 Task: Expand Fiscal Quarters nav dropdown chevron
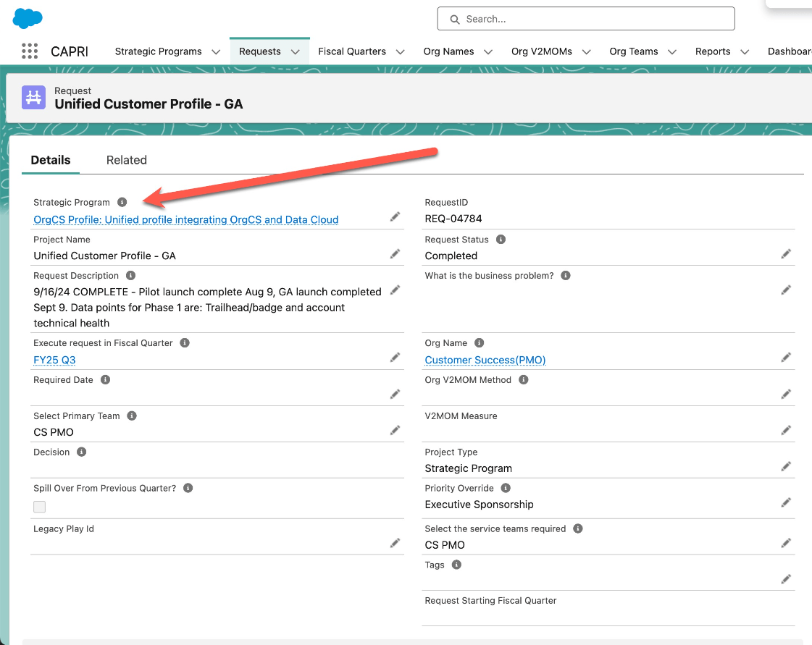(401, 52)
